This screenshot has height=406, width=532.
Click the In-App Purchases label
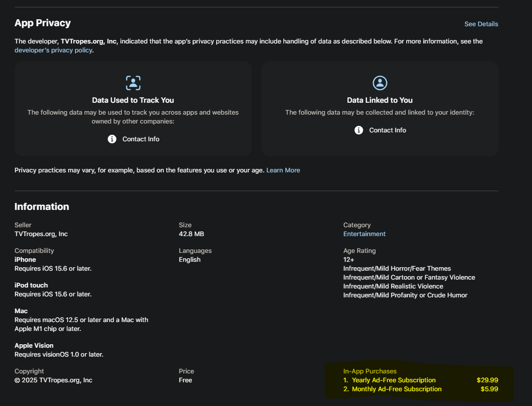[370, 371]
